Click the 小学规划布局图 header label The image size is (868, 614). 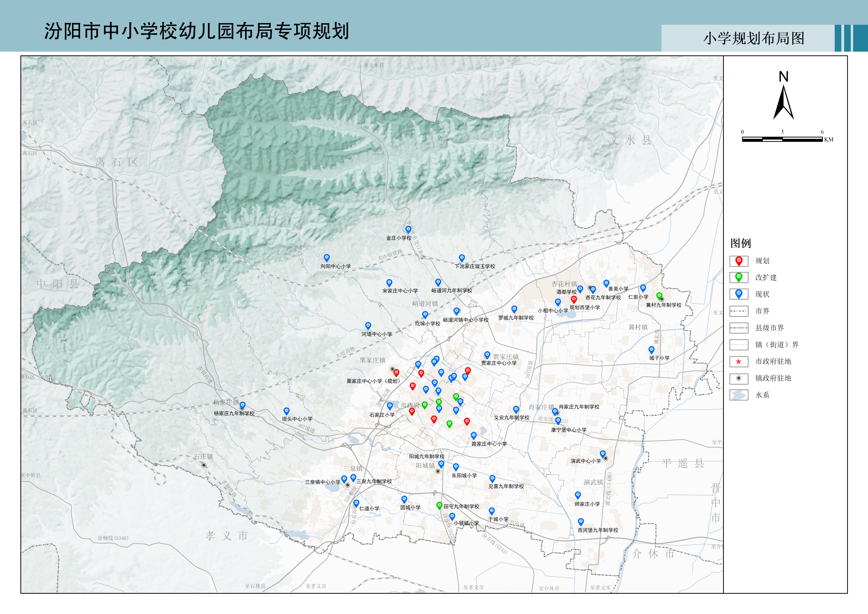[x=754, y=38]
